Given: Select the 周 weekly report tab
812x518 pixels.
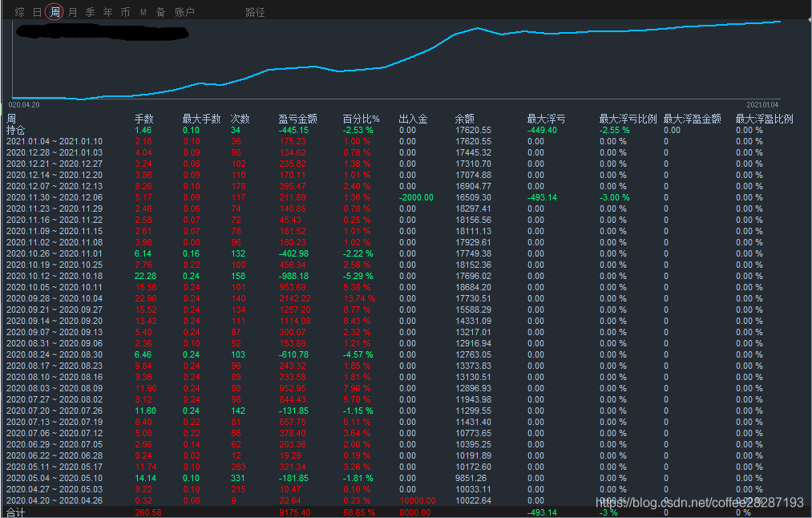Looking at the screenshot, I should pos(55,12).
